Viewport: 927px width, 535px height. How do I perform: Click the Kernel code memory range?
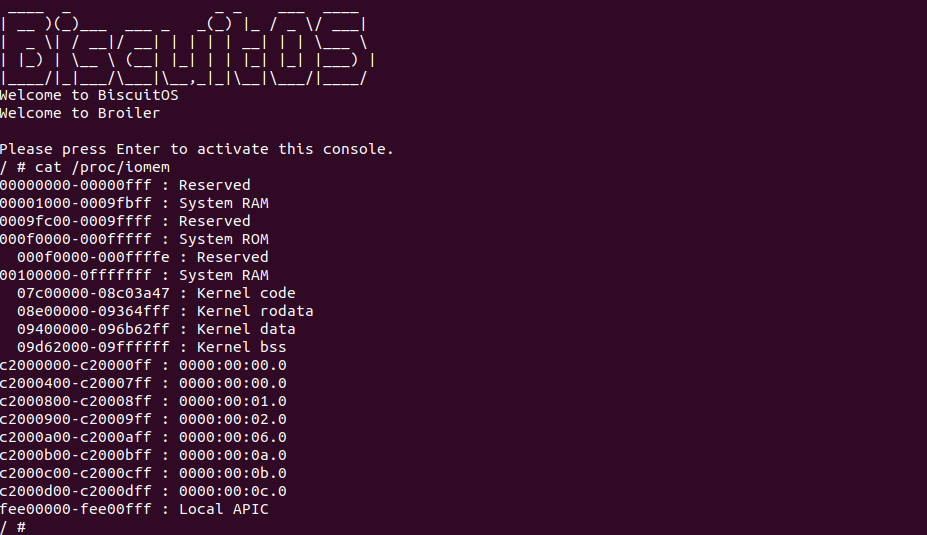click(x=156, y=293)
